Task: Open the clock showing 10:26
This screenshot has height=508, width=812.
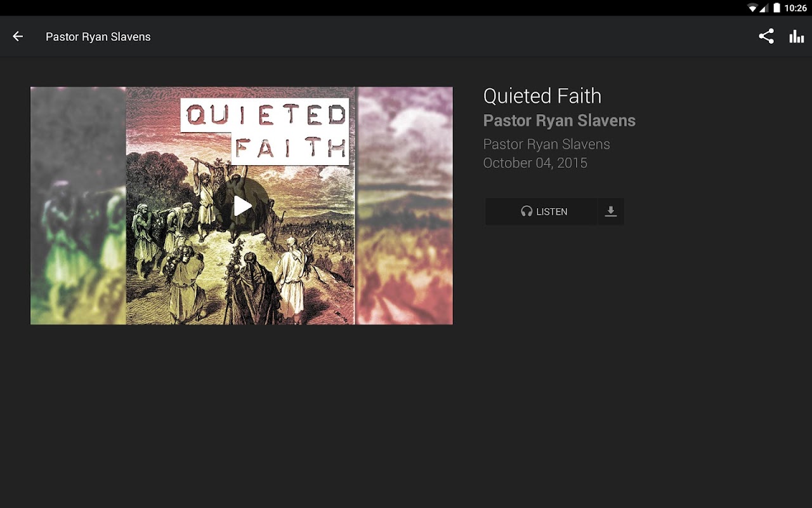Action: click(x=796, y=8)
